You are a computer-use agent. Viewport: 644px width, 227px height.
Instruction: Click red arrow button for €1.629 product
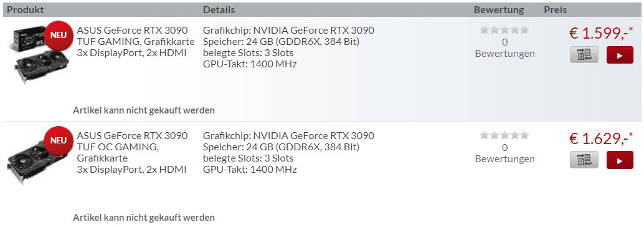click(620, 160)
